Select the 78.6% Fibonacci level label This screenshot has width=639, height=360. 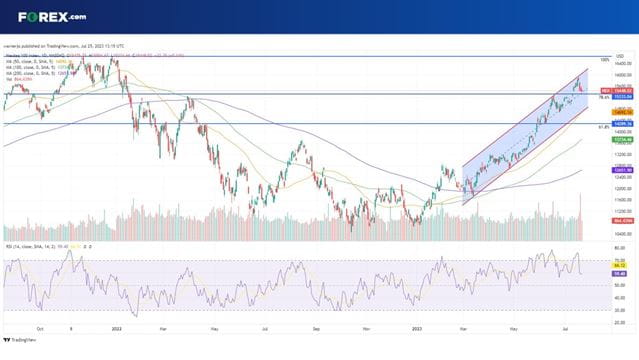coord(604,98)
